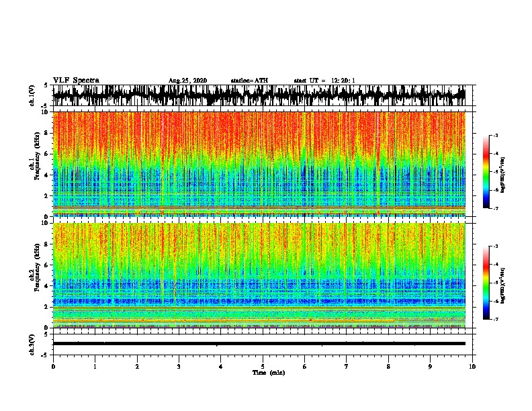The image size is (532, 411).
Task: Click the station= ATH label
Action: coord(249,81)
